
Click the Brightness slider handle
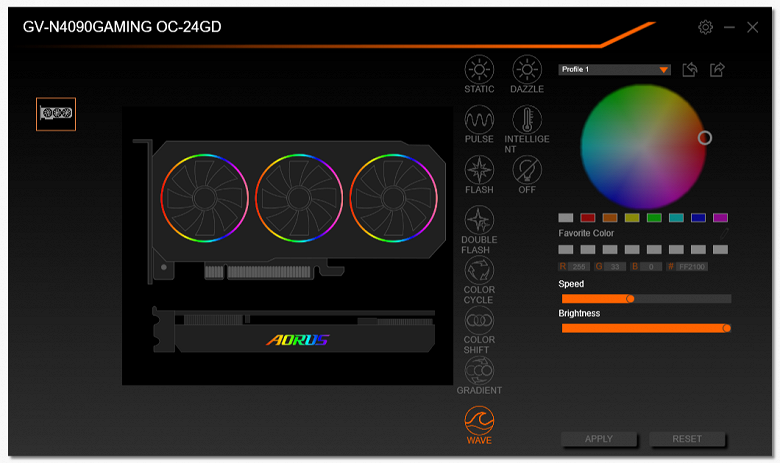727,328
